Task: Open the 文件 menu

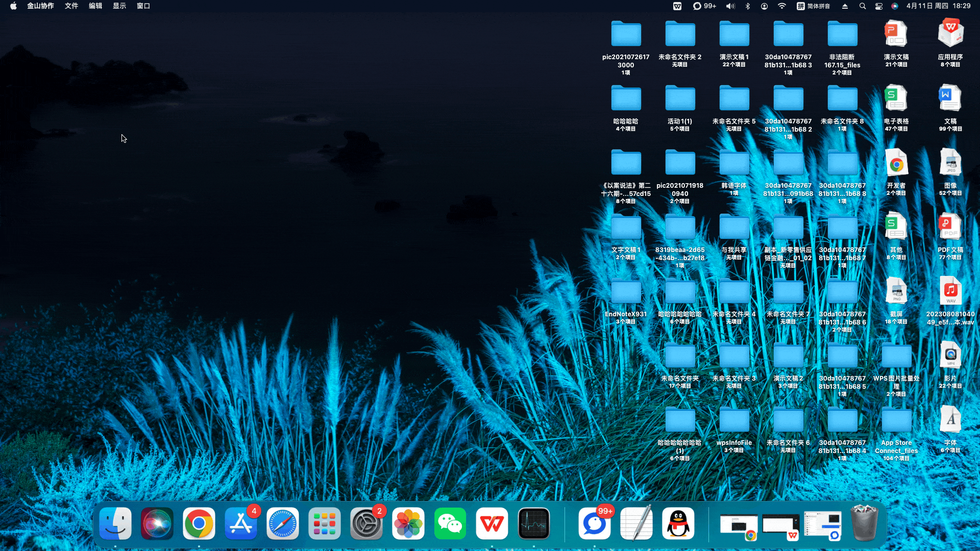Action: pyautogui.click(x=71, y=6)
